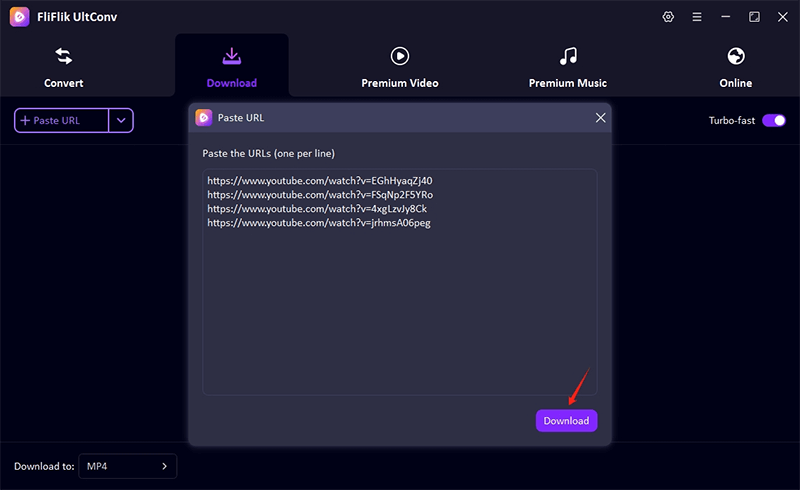The height and width of the screenshot is (490, 800).
Task: Click the 'Turbo-fast' label text
Action: [x=732, y=120]
